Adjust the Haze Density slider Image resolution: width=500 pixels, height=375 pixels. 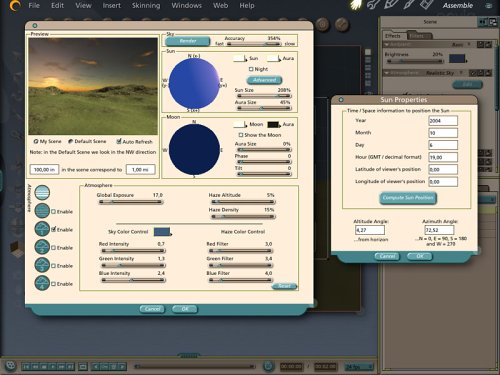pos(243,216)
